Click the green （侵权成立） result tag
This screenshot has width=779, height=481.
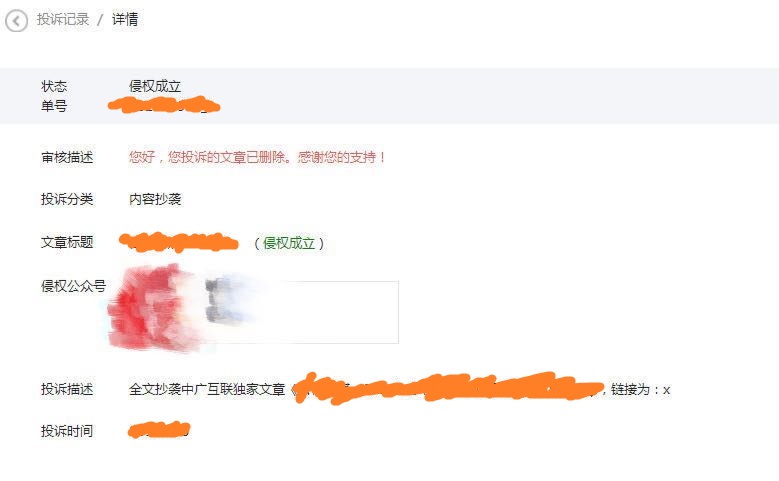(x=289, y=243)
